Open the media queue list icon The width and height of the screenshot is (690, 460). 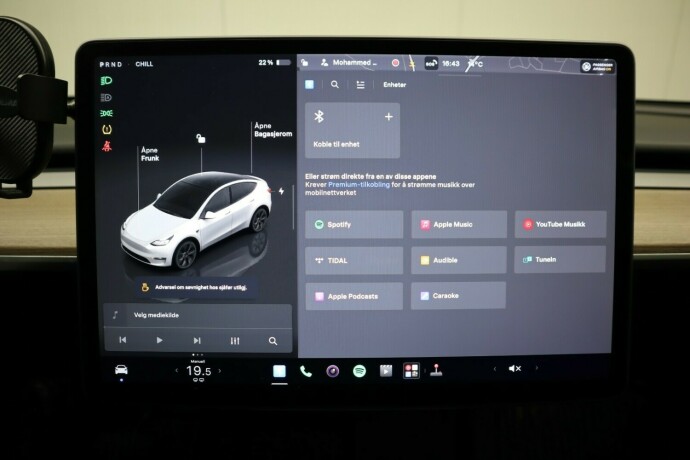[360, 85]
